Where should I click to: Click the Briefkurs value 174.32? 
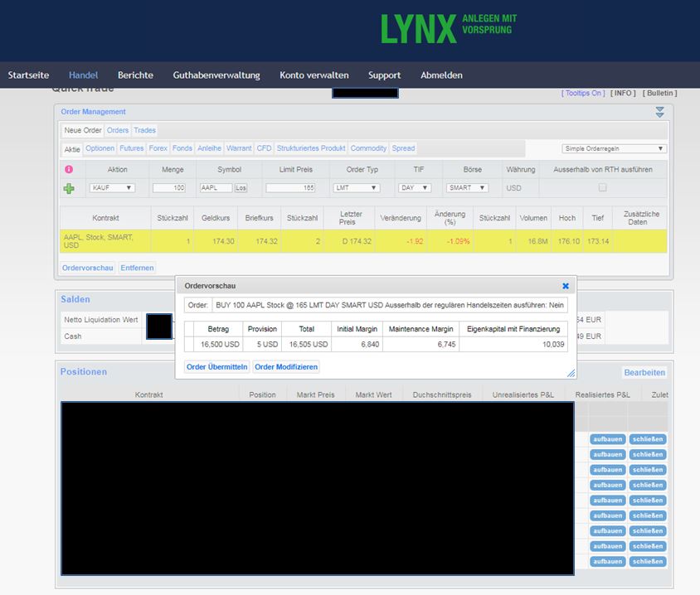(266, 241)
